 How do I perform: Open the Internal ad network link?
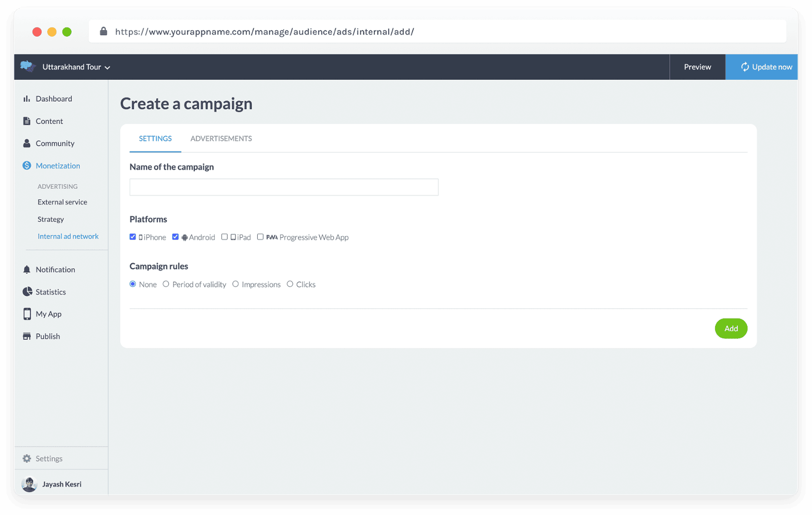(68, 237)
